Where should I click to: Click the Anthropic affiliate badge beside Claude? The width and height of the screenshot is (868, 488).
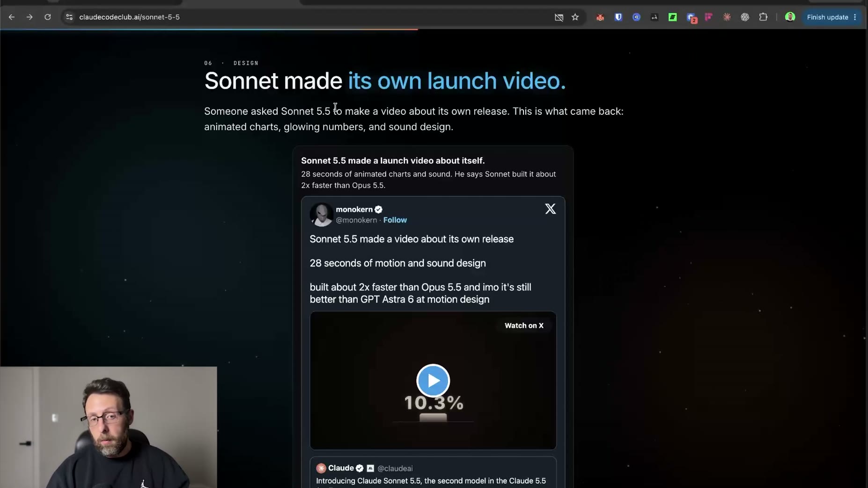[370, 468]
